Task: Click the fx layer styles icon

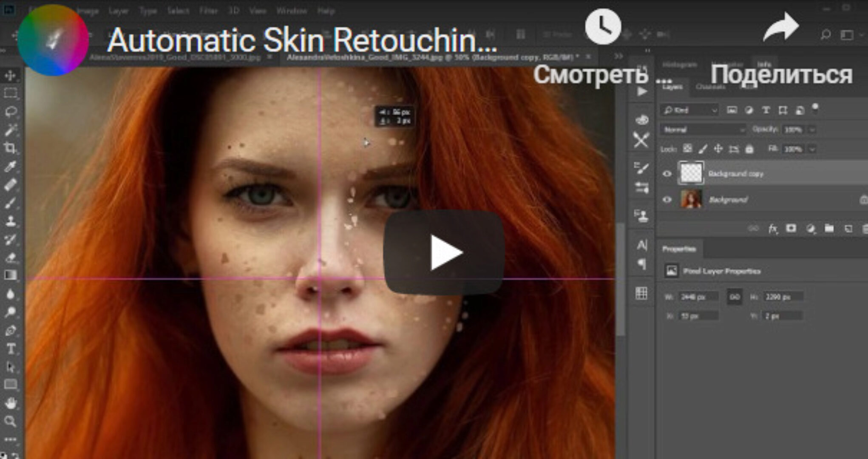Action: tap(773, 228)
